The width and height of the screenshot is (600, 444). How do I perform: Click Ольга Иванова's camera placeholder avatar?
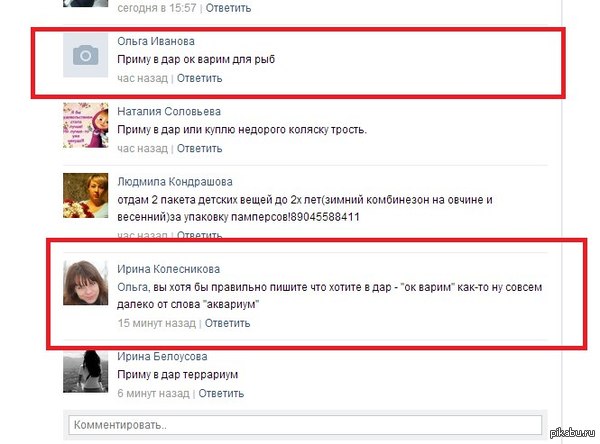85,56
